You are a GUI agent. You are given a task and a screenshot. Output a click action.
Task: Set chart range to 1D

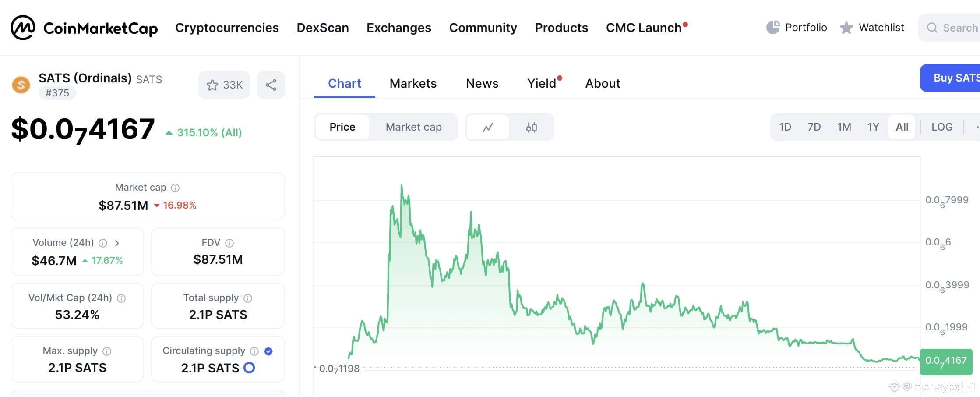point(785,127)
